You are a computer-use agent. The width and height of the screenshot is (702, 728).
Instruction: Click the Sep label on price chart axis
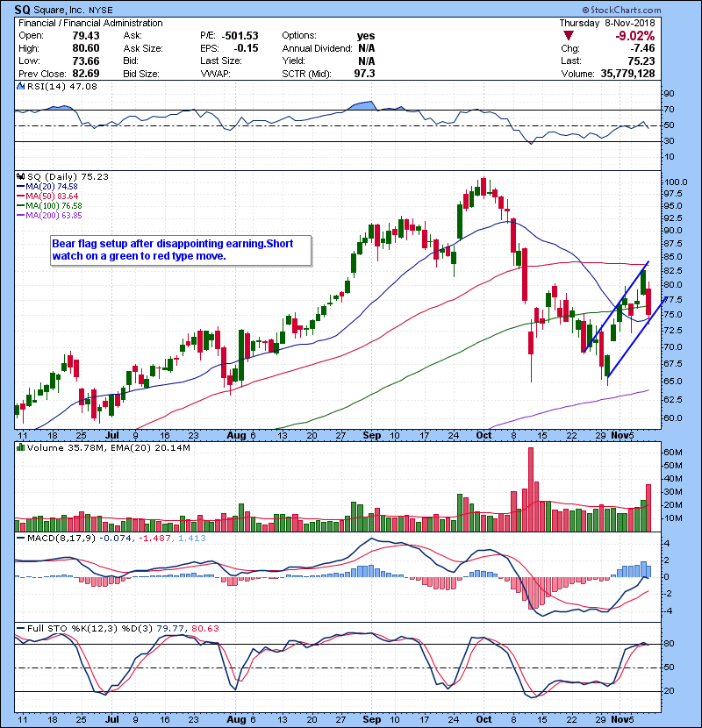(372, 435)
